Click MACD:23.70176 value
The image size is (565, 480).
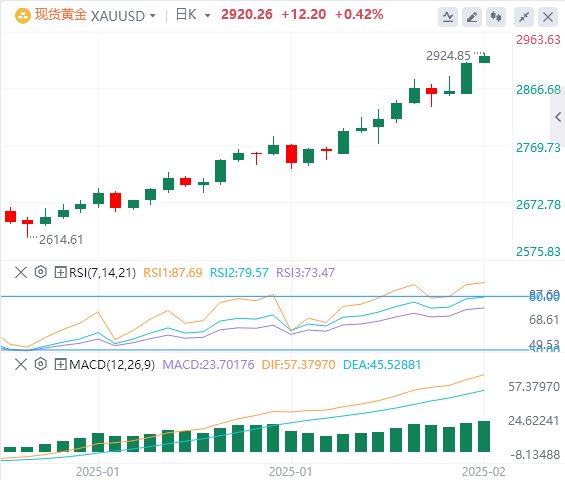(x=208, y=365)
